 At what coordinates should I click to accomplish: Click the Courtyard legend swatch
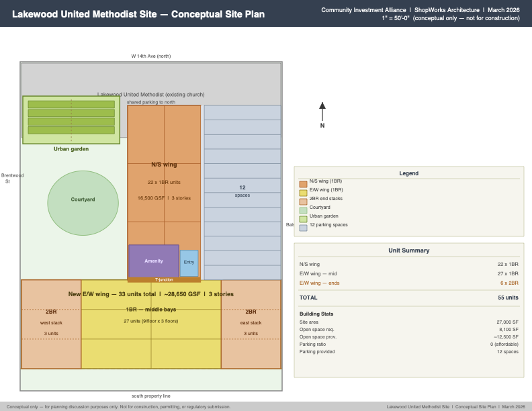[x=304, y=210]
